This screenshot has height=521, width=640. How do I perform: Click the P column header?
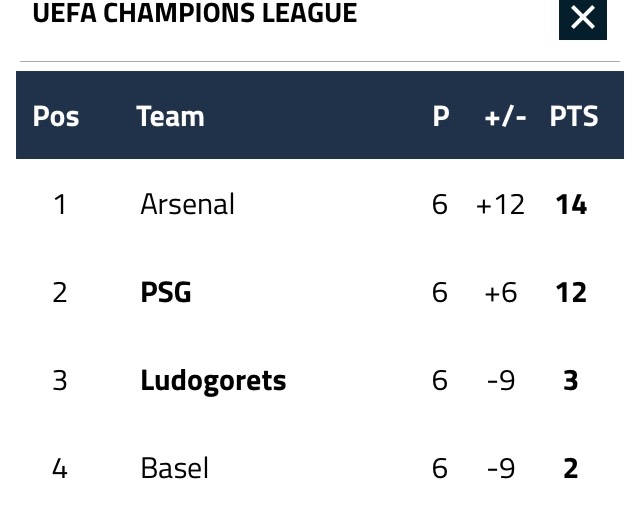(x=440, y=116)
